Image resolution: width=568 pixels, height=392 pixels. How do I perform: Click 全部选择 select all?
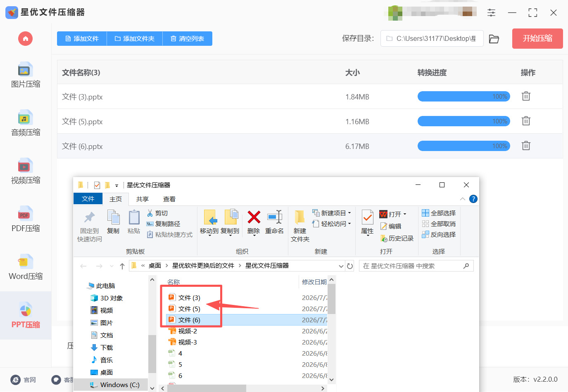click(439, 213)
